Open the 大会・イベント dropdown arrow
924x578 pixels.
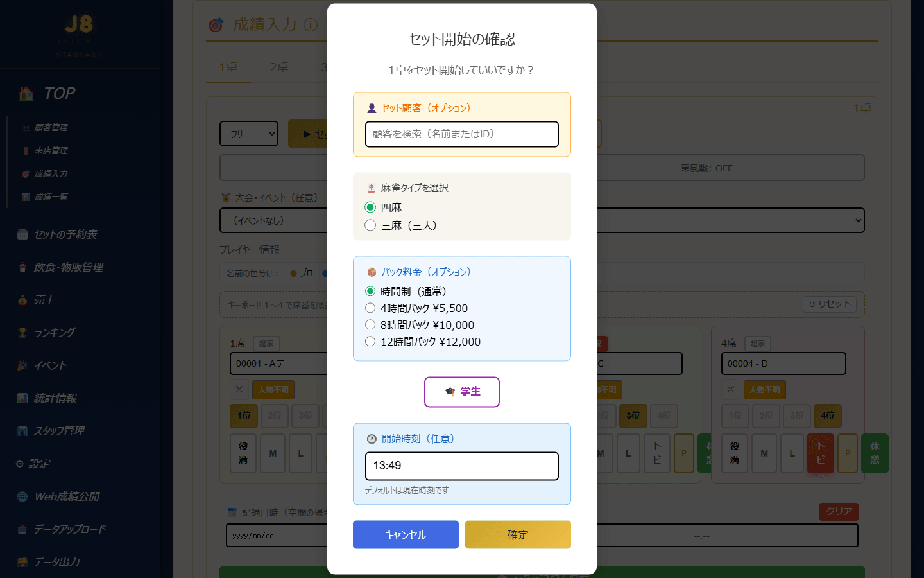858,220
